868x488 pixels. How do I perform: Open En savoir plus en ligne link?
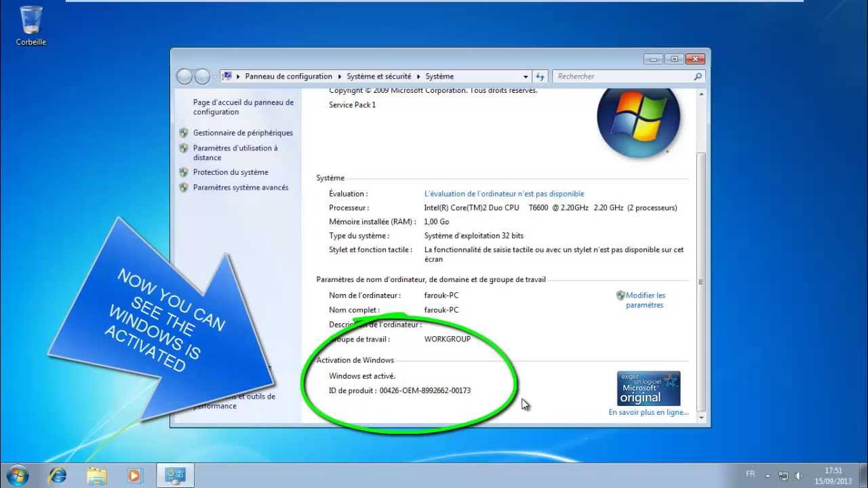click(x=648, y=412)
